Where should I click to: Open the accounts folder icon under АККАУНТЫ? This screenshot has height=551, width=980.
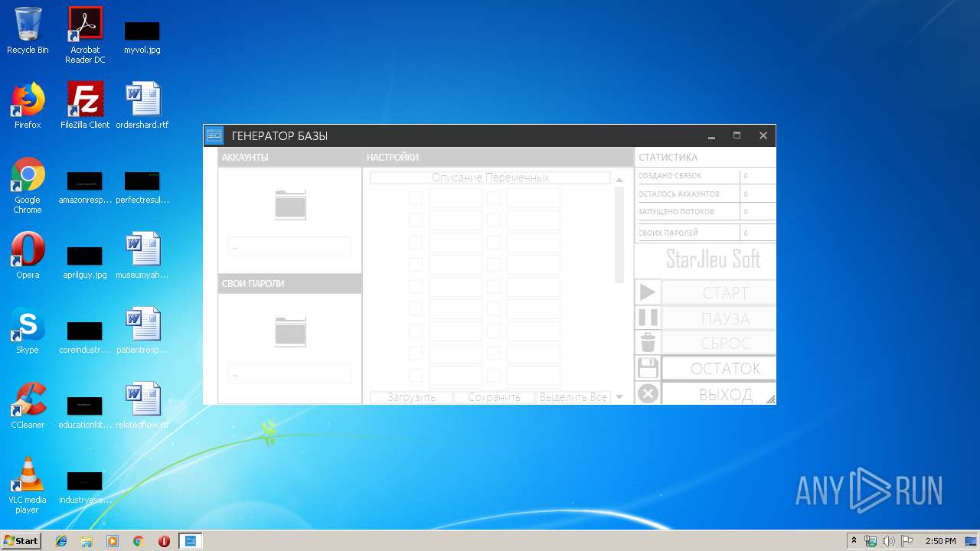pyautogui.click(x=290, y=204)
